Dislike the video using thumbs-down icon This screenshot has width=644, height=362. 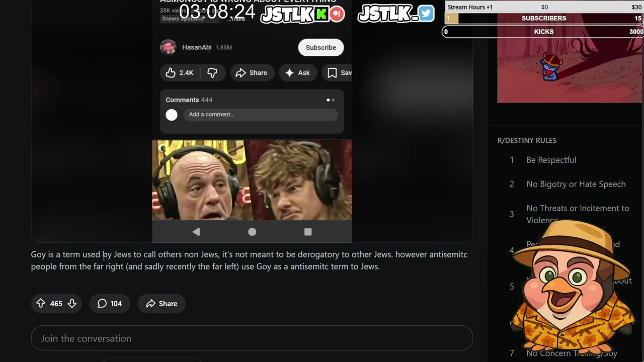click(212, 73)
